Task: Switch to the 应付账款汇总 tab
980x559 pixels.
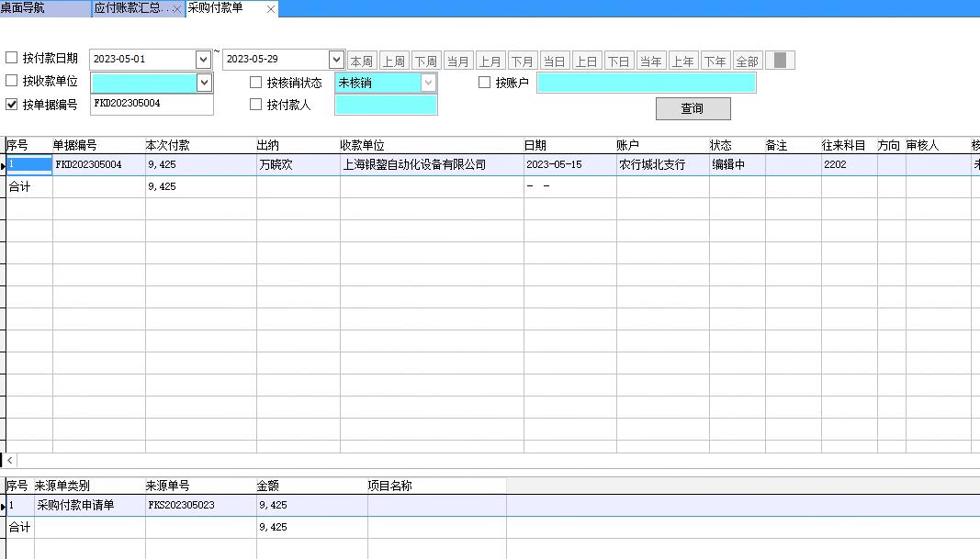Action: click(130, 8)
